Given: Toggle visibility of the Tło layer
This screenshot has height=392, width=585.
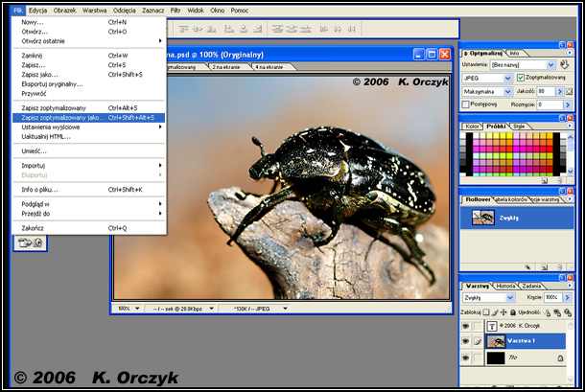Looking at the screenshot, I should (467, 357).
